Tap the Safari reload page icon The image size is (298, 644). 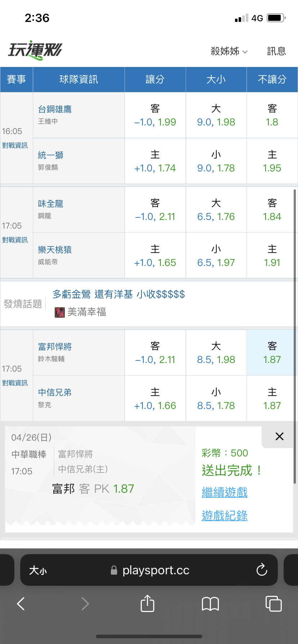(262, 570)
